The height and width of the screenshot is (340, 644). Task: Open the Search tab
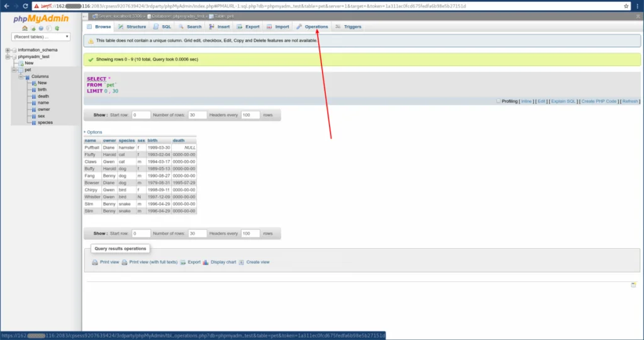click(x=190, y=26)
